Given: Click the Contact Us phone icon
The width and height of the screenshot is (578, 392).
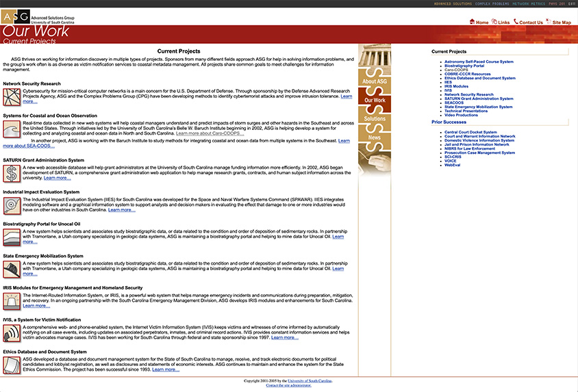Looking at the screenshot, I should tap(516, 22).
